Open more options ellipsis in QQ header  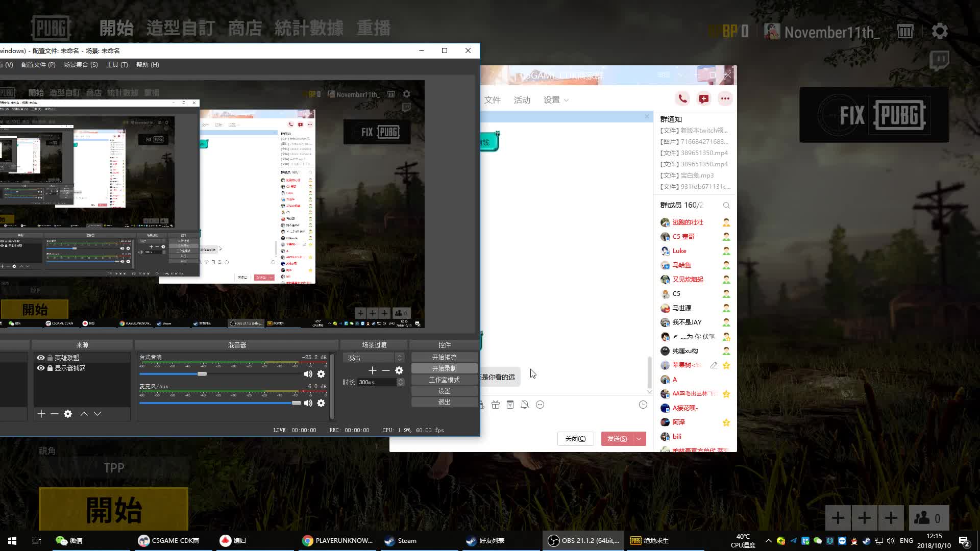click(725, 99)
